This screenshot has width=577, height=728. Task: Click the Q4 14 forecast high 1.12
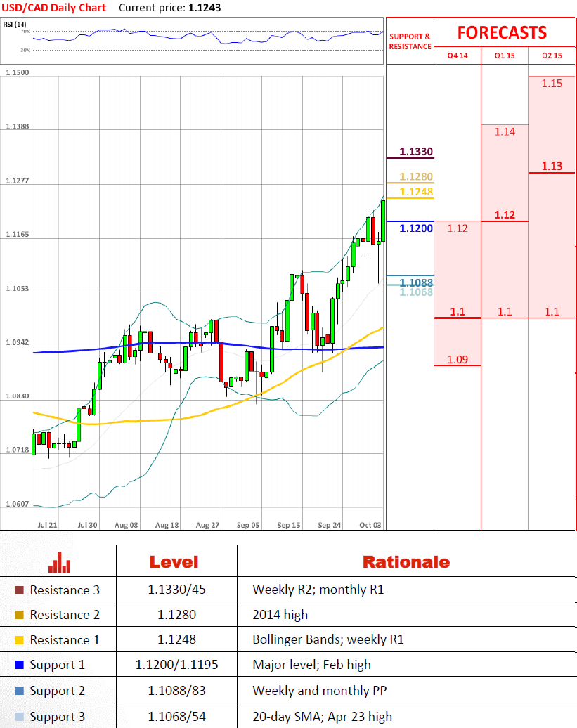pos(458,228)
